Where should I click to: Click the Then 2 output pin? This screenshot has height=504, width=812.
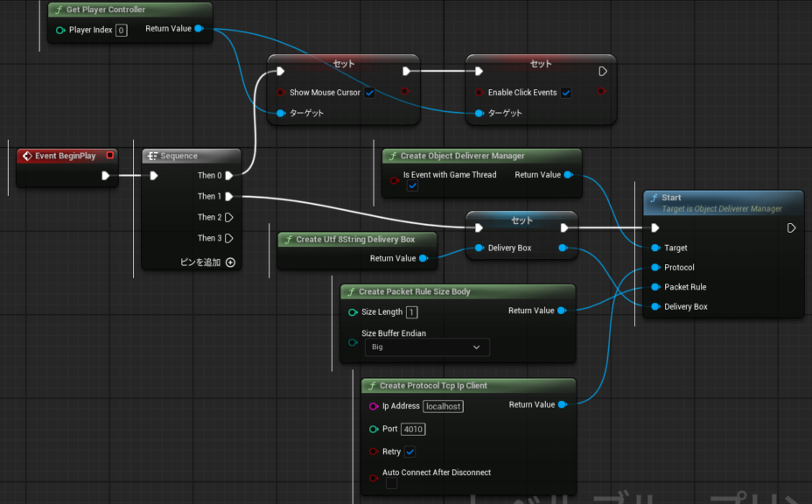[229, 218]
